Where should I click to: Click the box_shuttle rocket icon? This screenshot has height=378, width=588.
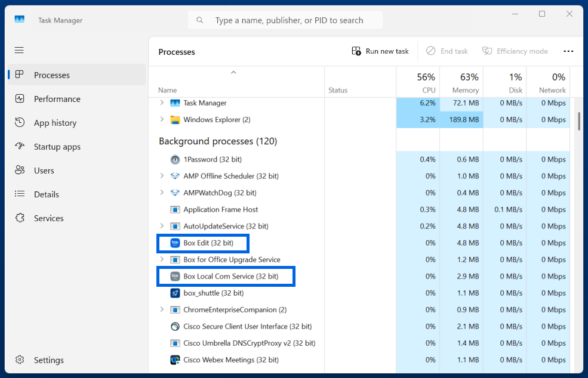[x=175, y=293]
